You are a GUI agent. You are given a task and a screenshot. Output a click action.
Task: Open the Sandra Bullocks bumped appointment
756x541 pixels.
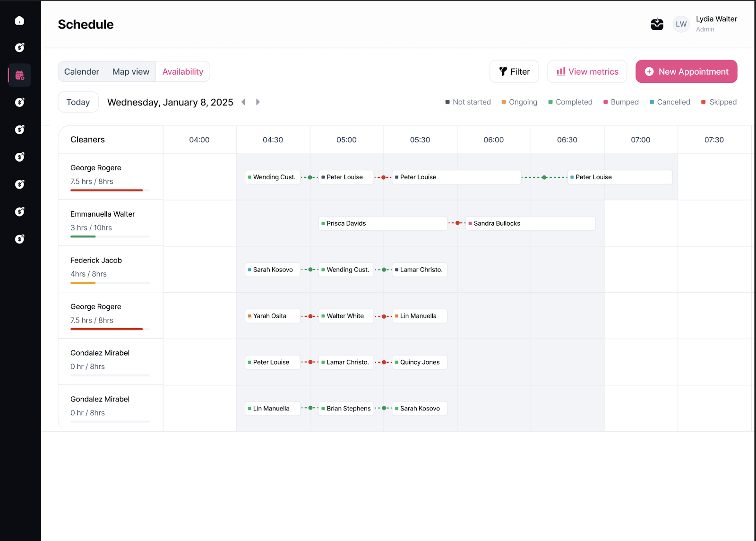click(530, 224)
